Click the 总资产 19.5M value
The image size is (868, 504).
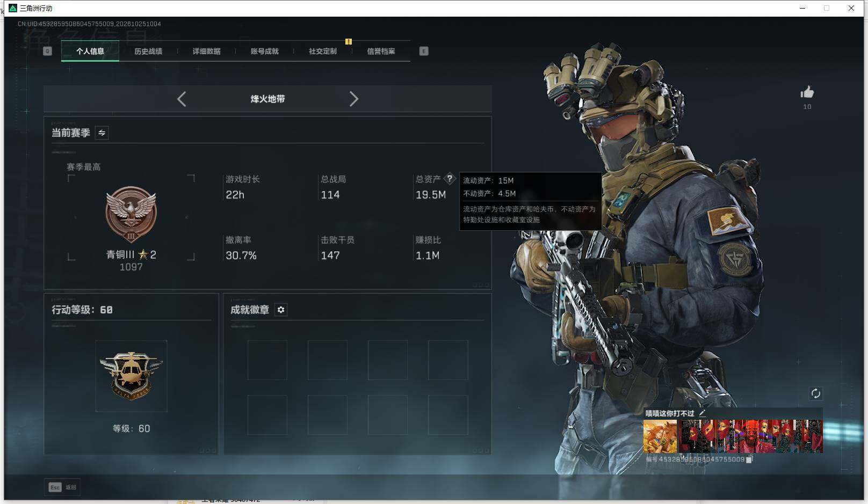(x=431, y=195)
